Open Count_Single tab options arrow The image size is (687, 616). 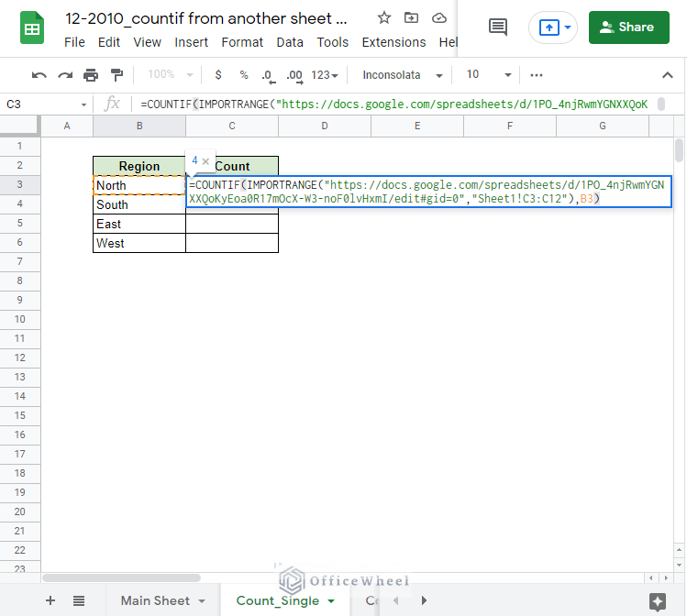[x=331, y=601]
